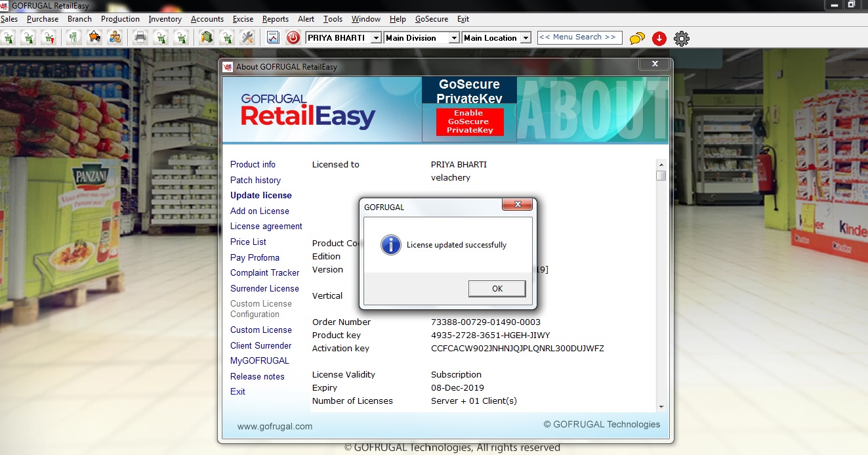Open the green ledger book toolbar icon

click(x=206, y=37)
